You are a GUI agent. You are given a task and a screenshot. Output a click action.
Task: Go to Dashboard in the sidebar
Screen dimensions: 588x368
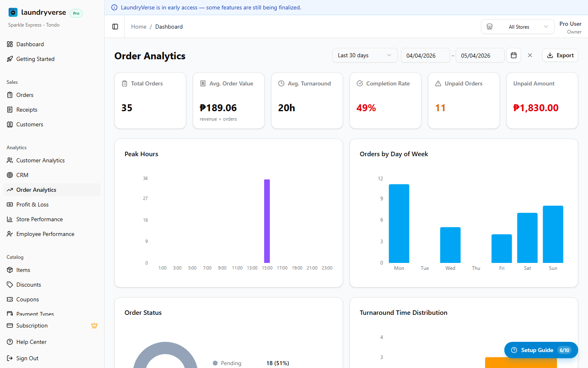[52, 44]
